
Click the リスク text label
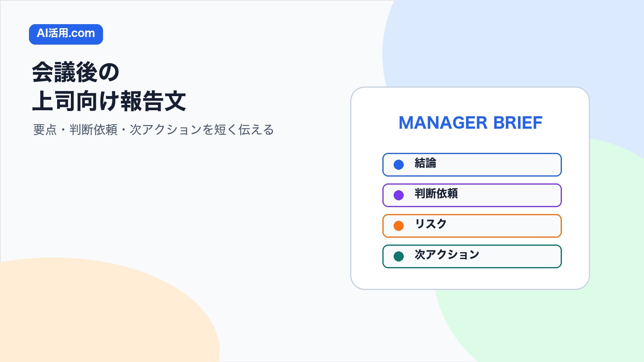pyautogui.click(x=431, y=224)
